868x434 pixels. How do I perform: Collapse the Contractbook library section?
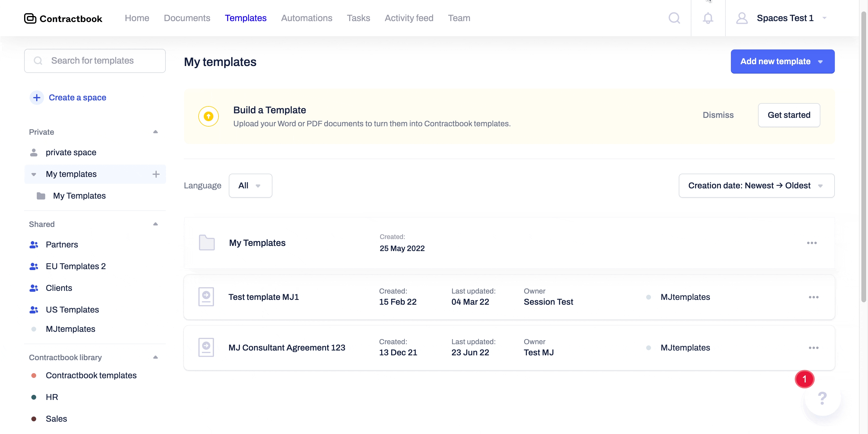coord(155,357)
